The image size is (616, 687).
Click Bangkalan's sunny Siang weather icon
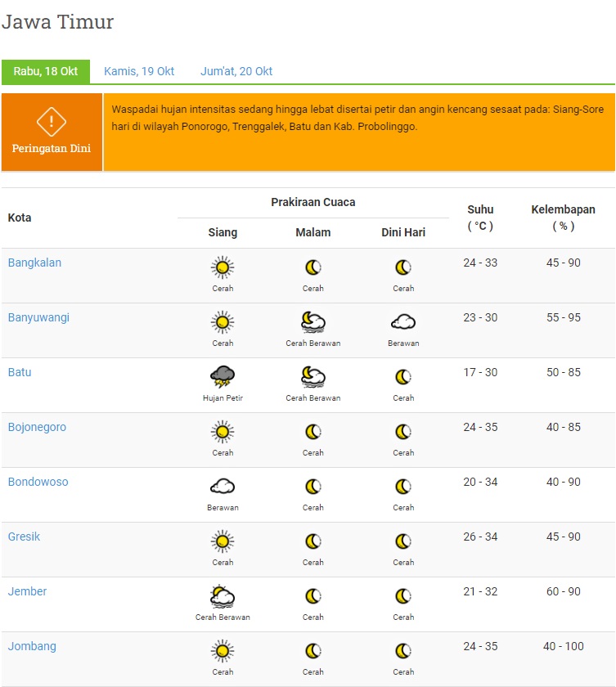point(223,267)
